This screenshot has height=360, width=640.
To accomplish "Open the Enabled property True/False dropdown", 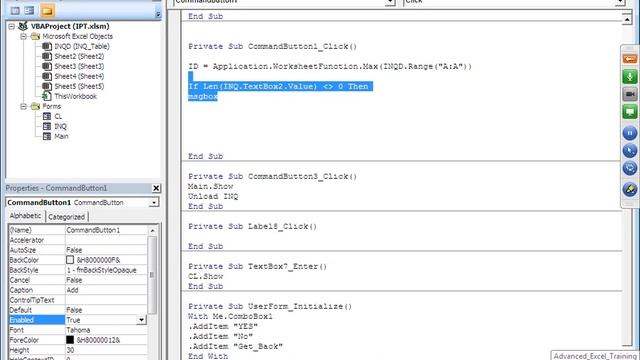I will [142, 320].
